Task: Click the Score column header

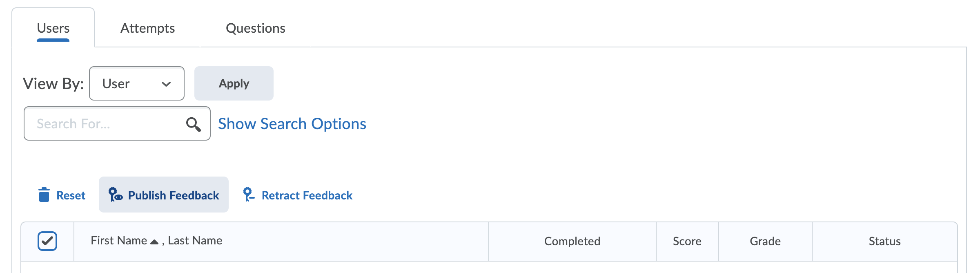Action: [687, 242]
